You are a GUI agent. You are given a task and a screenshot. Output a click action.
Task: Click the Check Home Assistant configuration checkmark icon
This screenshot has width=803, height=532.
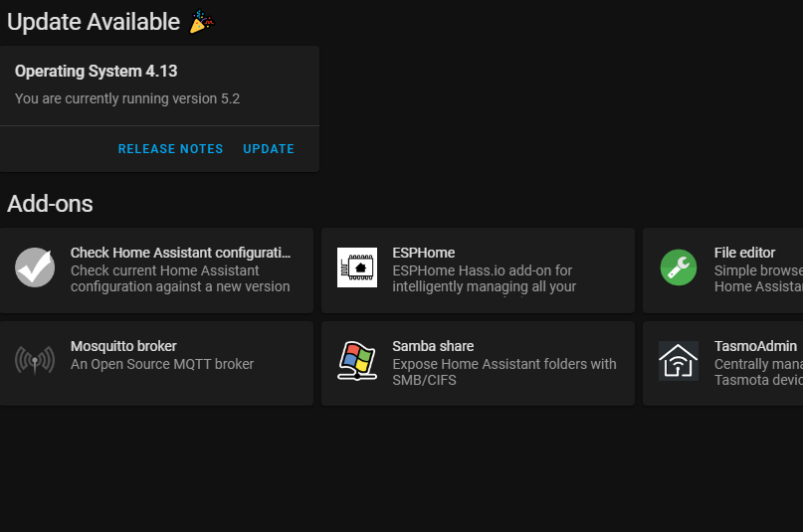35,267
